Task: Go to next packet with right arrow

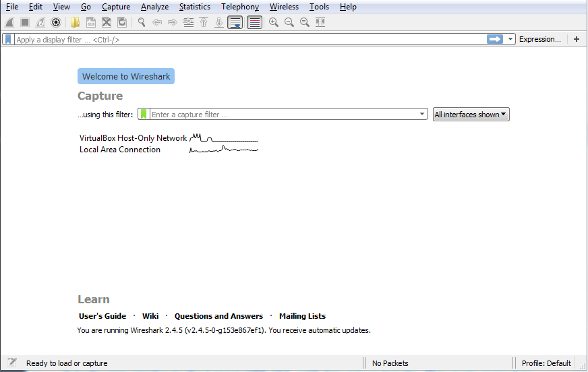Action: click(x=173, y=22)
